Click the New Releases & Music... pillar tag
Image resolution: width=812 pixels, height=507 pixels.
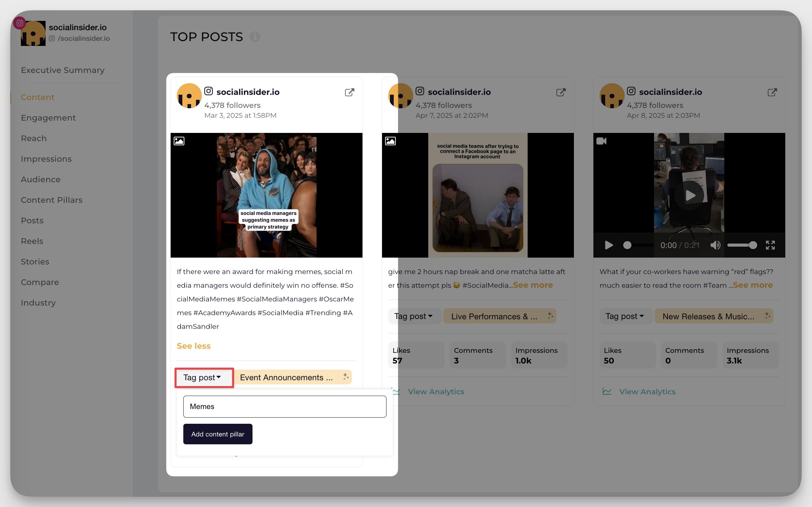(x=714, y=316)
